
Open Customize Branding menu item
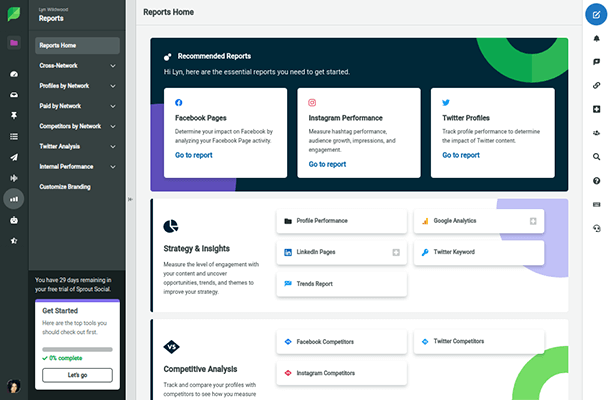[66, 187]
